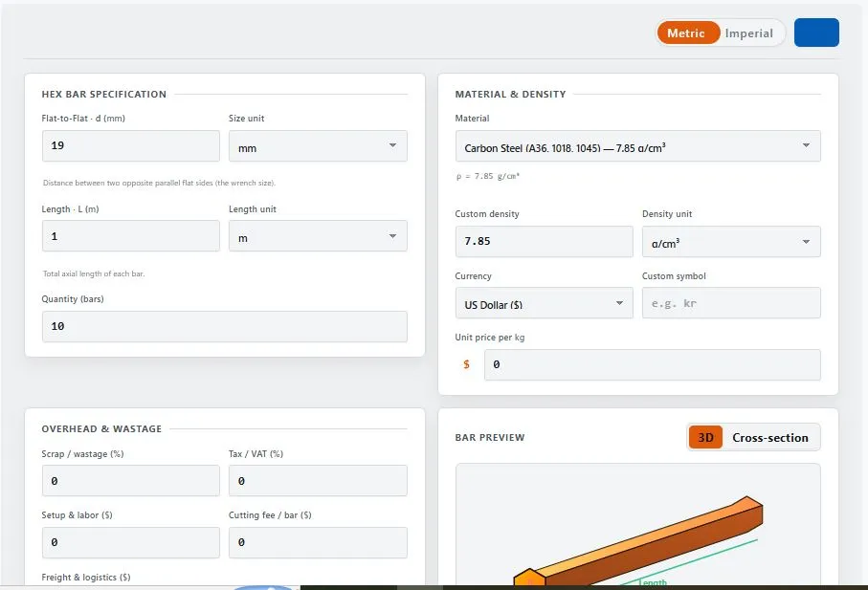Switch units to Imperial
This screenshot has width=868, height=590.
tap(749, 33)
